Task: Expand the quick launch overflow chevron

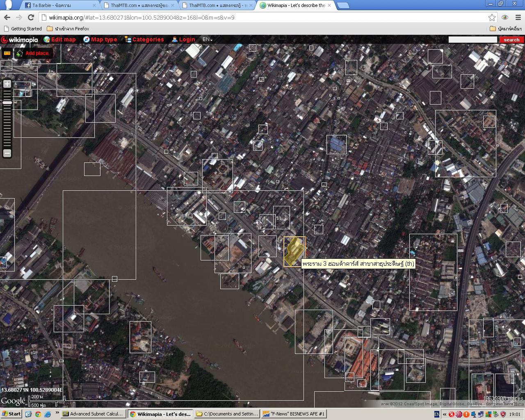Action: (57, 413)
